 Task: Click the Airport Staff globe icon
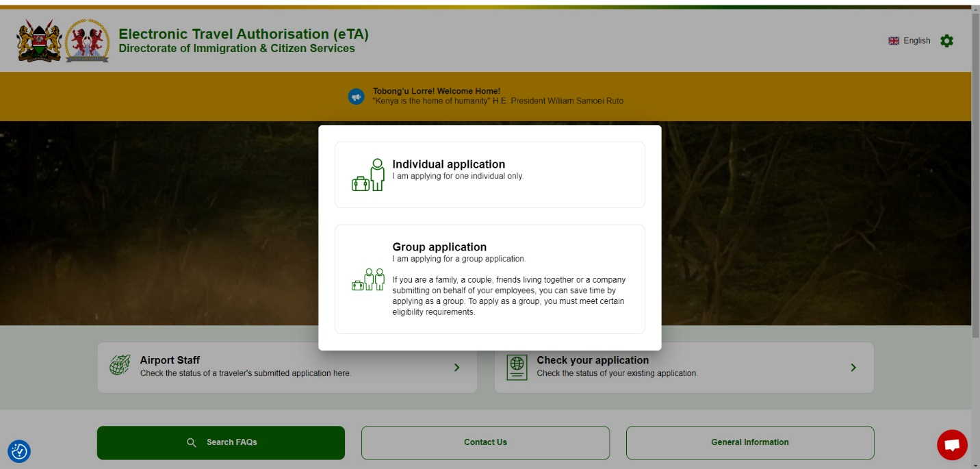(120, 366)
